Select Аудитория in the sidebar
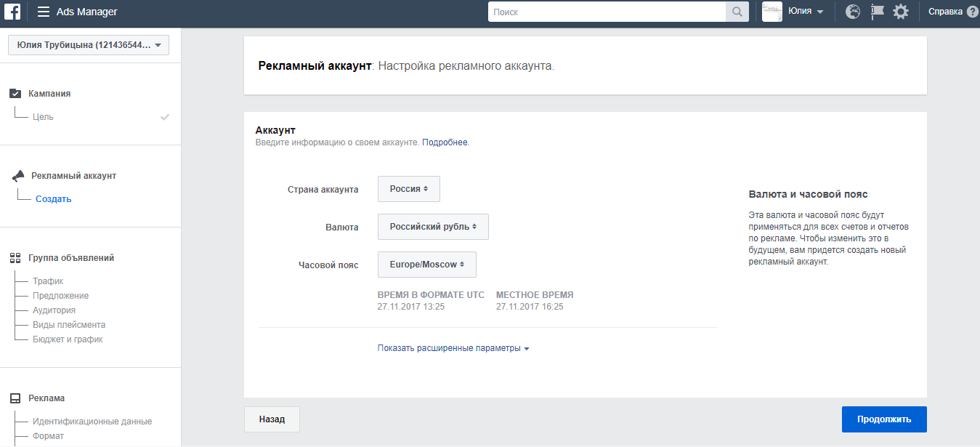980x447 pixels. click(x=54, y=310)
